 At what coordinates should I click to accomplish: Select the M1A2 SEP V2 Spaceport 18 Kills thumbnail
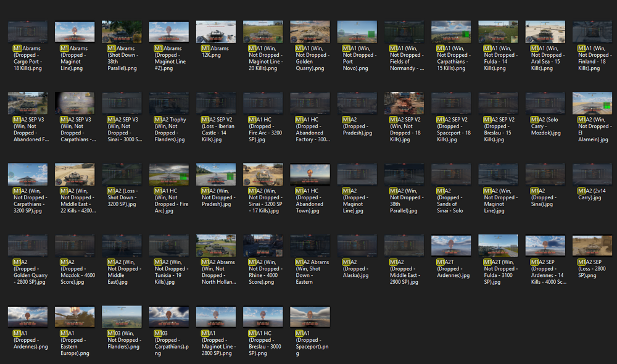[451, 103]
